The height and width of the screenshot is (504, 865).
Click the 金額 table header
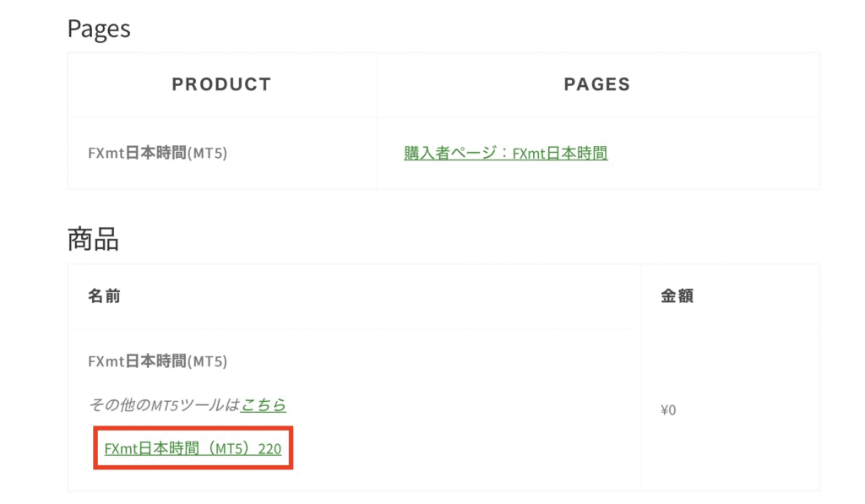click(674, 296)
